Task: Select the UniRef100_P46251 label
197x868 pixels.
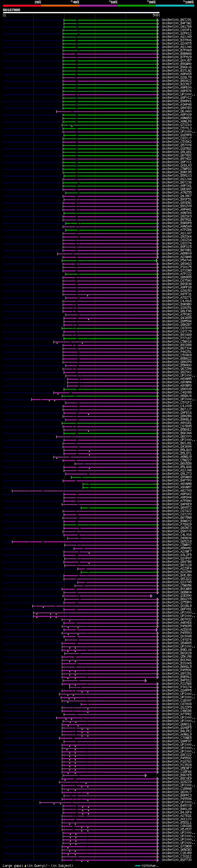Action: click(176, 352)
